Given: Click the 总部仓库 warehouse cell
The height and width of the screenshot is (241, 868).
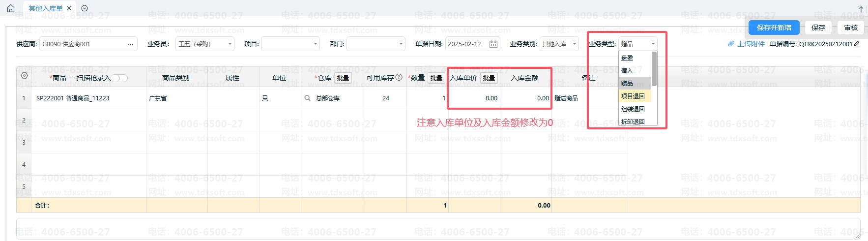Looking at the screenshot, I should pos(333,98).
